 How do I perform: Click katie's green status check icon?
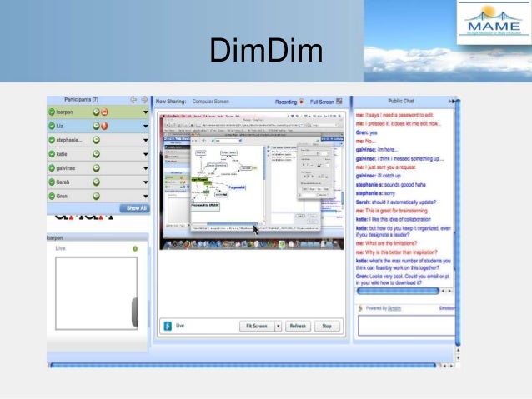[52, 154]
